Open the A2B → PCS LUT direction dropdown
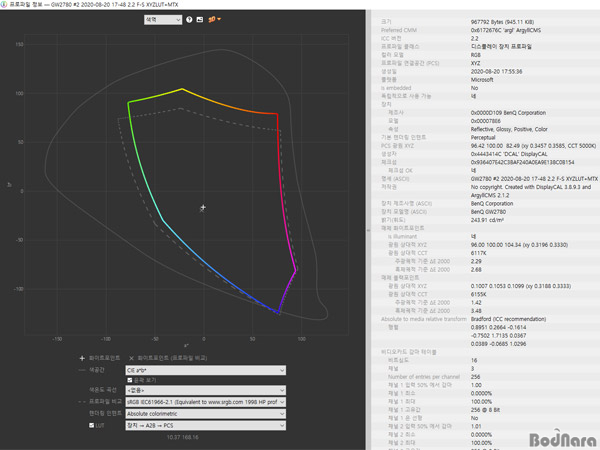This screenshot has width=600, height=450. click(205, 426)
